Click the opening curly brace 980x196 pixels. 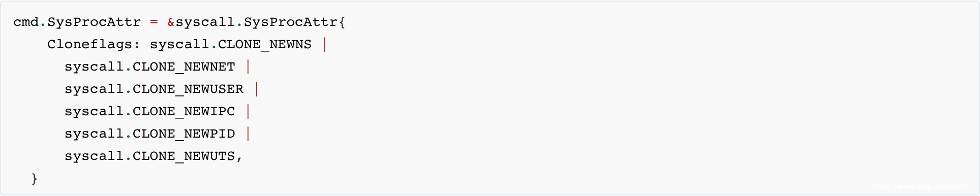tap(342, 22)
